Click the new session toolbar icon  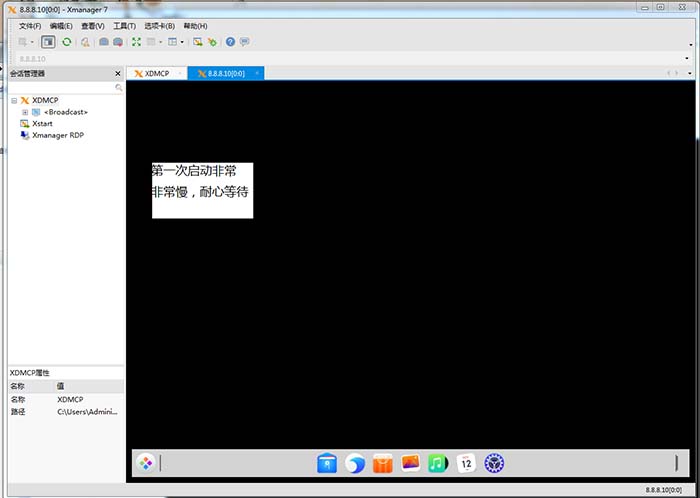click(22, 42)
